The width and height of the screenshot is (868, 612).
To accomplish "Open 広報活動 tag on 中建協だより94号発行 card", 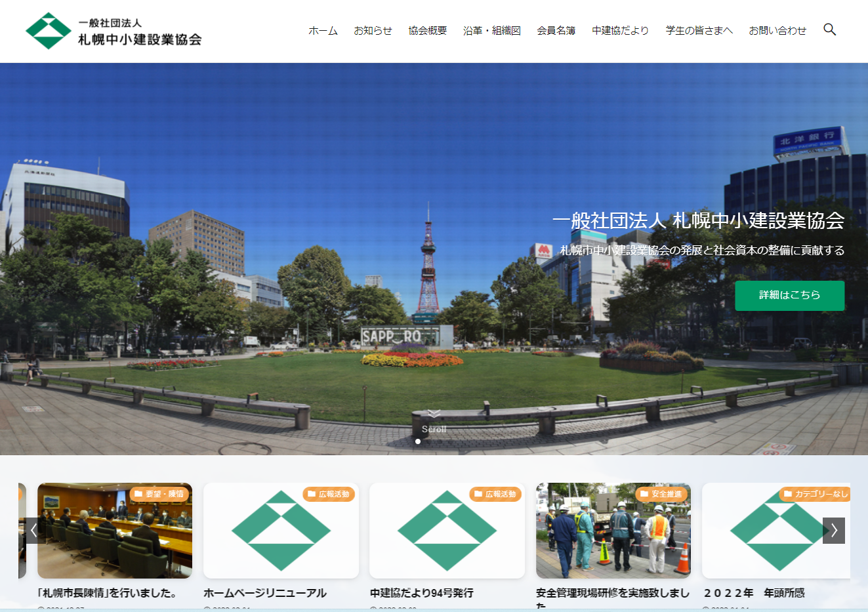I will tap(495, 494).
